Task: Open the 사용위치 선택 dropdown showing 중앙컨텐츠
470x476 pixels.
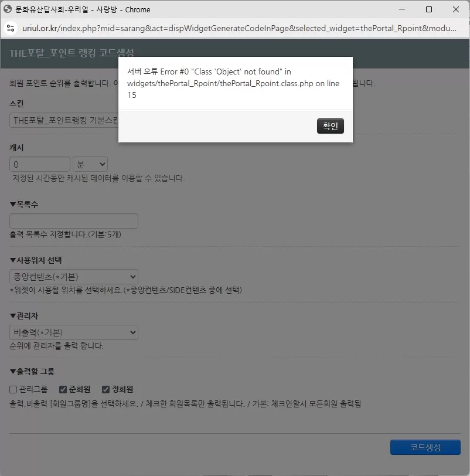Action: pyautogui.click(x=73, y=276)
